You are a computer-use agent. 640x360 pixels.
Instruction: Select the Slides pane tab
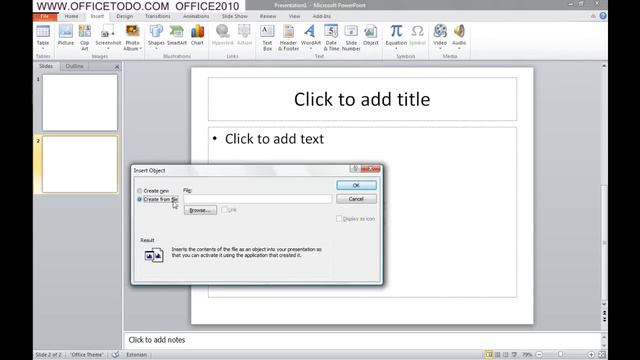46,66
